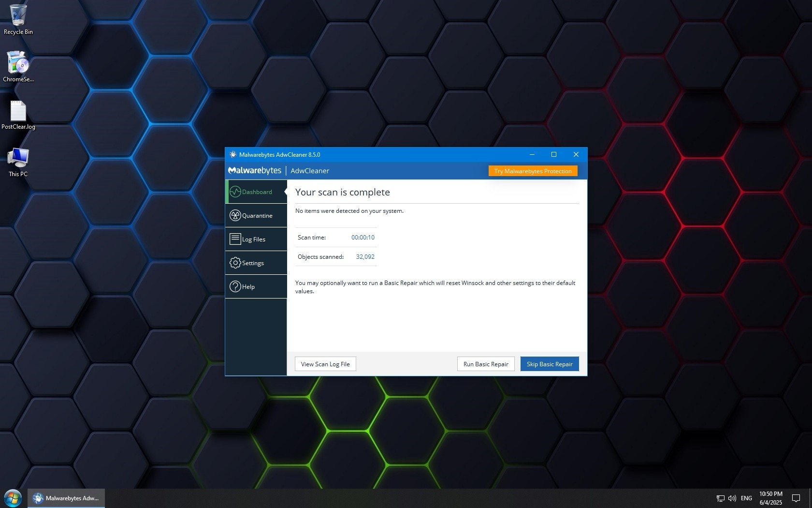Minimize the AdwCleaner window
This screenshot has height=508, width=812.
pos(532,154)
